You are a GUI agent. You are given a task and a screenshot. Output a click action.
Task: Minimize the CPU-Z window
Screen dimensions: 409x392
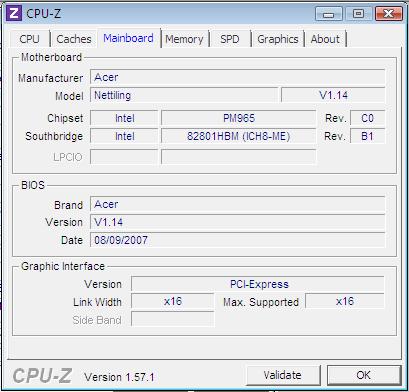pos(329,14)
